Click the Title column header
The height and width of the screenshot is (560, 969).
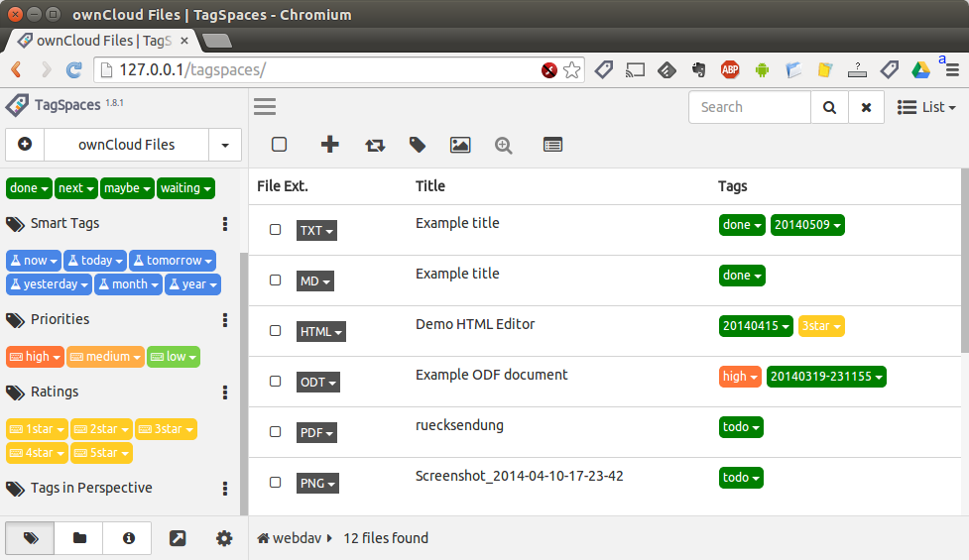(430, 186)
